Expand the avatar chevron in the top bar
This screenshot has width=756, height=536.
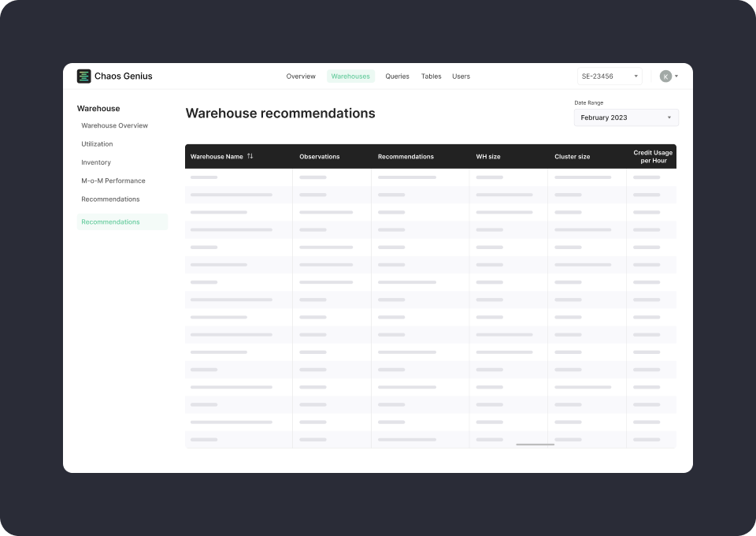point(675,76)
